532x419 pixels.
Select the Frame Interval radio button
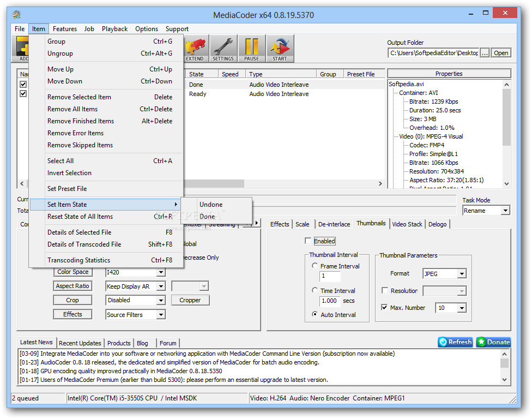pyautogui.click(x=315, y=266)
